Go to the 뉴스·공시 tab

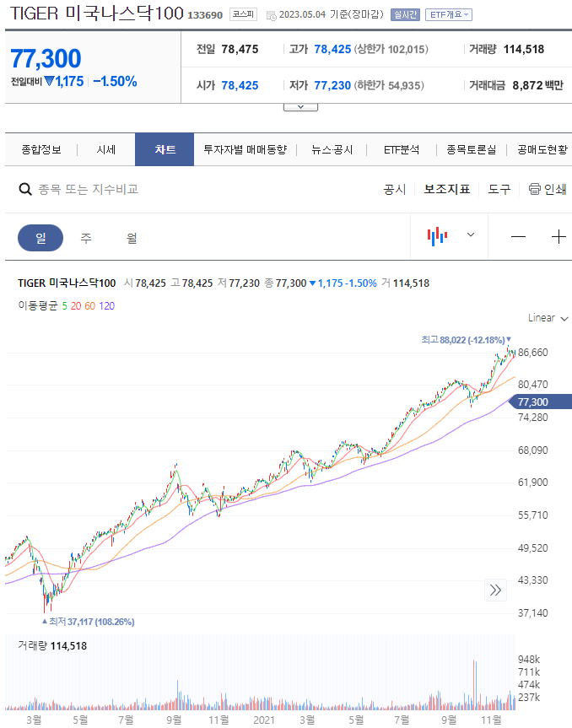[x=332, y=149]
